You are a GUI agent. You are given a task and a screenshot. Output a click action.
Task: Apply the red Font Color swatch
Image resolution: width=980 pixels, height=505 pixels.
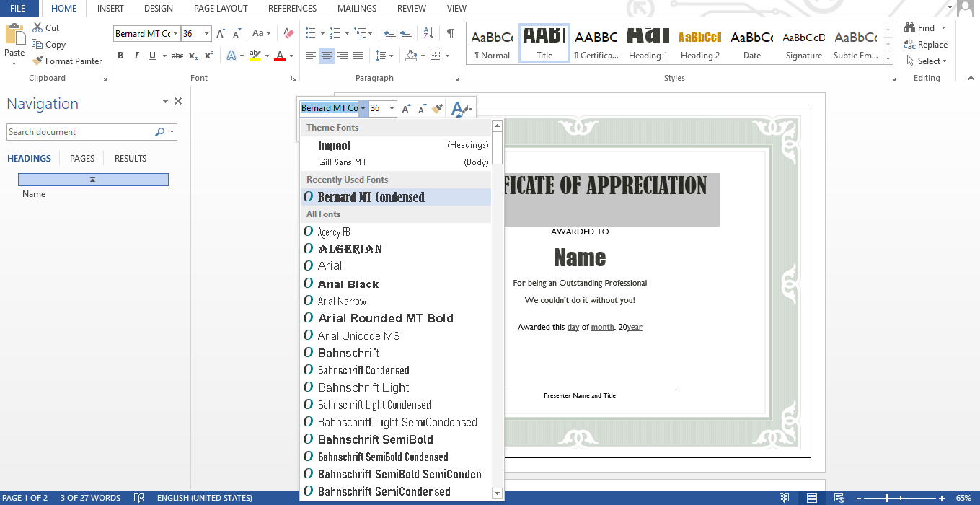[x=279, y=56]
